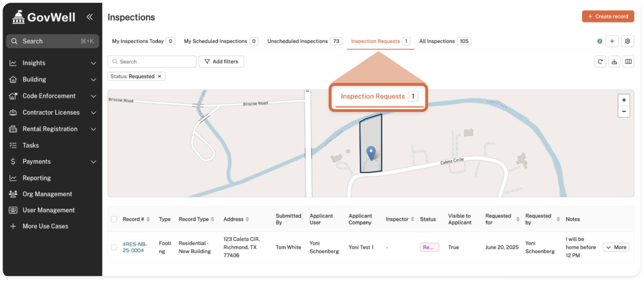The width and height of the screenshot is (644, 282).
Task: Open the More dropdown in the row
Action: tap(616, 247)
